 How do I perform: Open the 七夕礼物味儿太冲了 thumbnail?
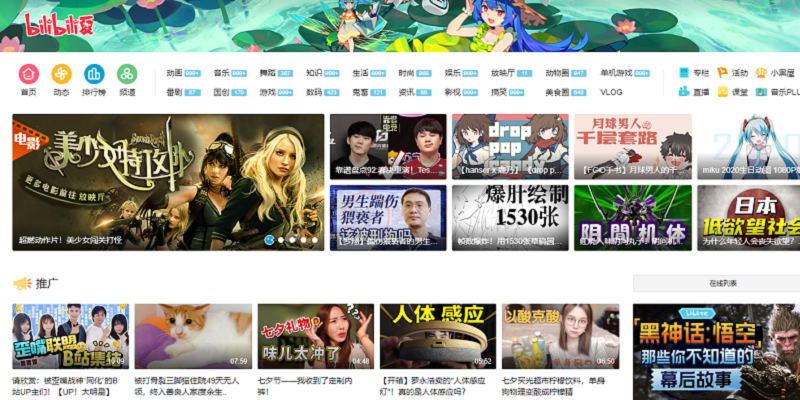pos(316,336)
